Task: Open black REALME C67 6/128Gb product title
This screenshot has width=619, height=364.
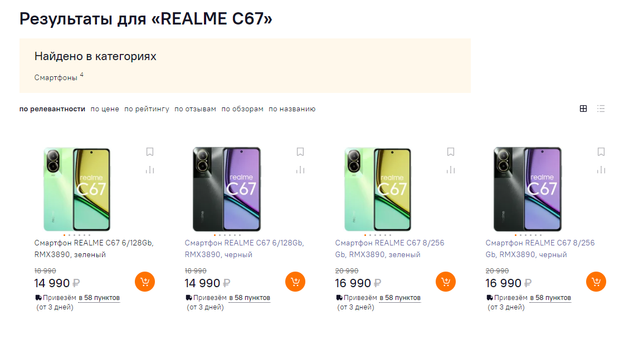Action: 244,249
